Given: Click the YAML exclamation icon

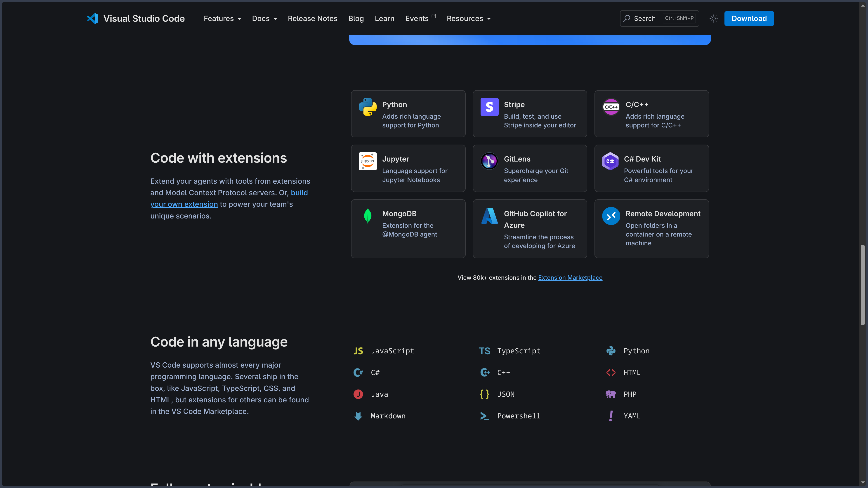Looking at the screenshot, I should 611,416.
